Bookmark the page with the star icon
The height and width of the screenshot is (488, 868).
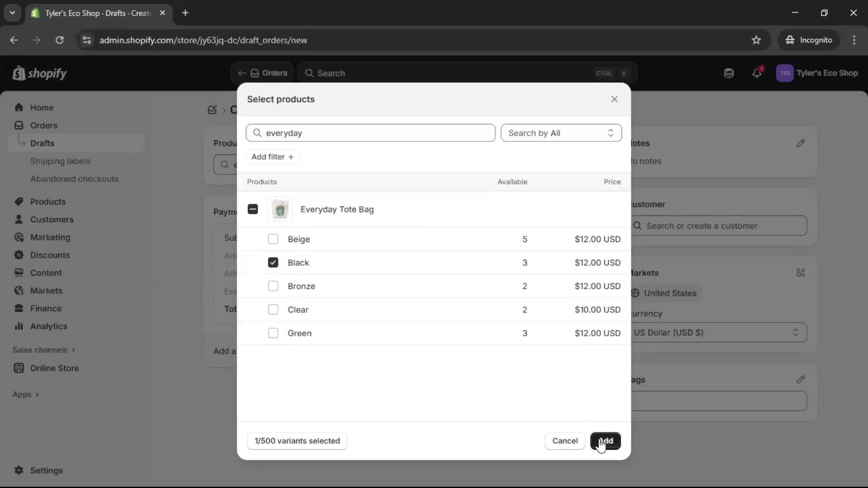click(x=756, y=40)
